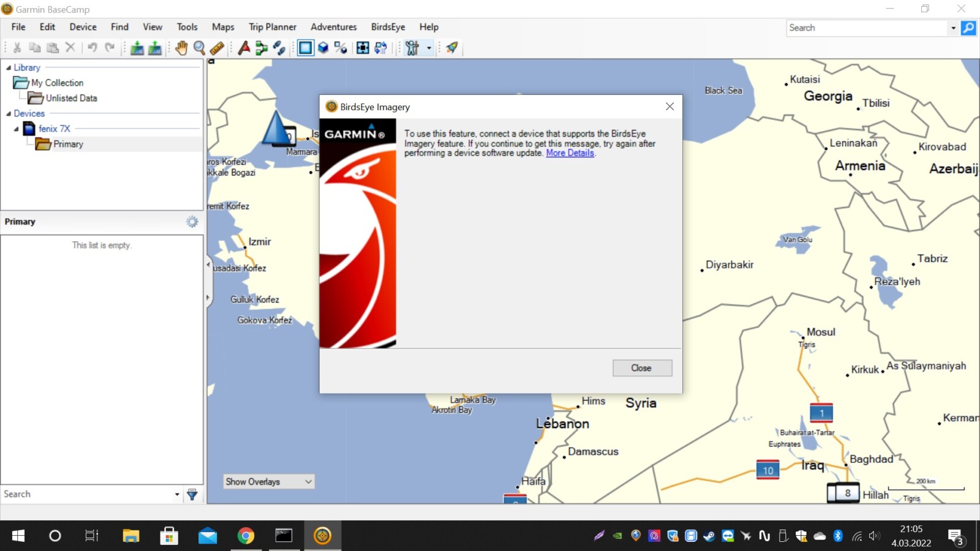This screenshot has height=551, width=980.
Task: Click the Cut toolbar icon
Action: 17,48
